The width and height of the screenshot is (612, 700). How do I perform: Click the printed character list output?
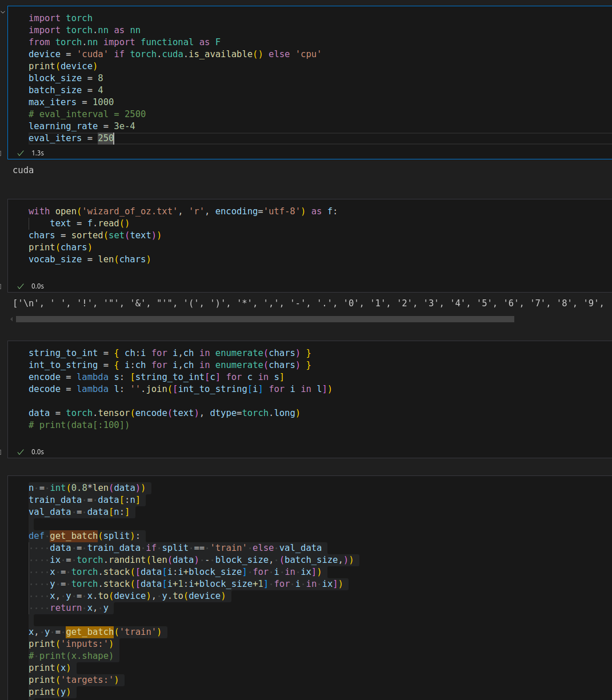(309, 303)
